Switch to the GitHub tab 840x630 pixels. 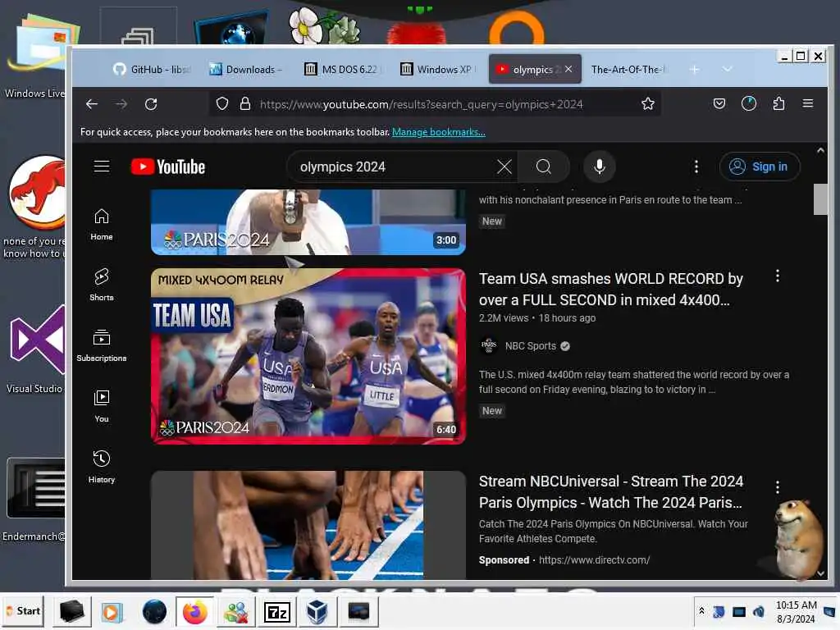[151, 69]
